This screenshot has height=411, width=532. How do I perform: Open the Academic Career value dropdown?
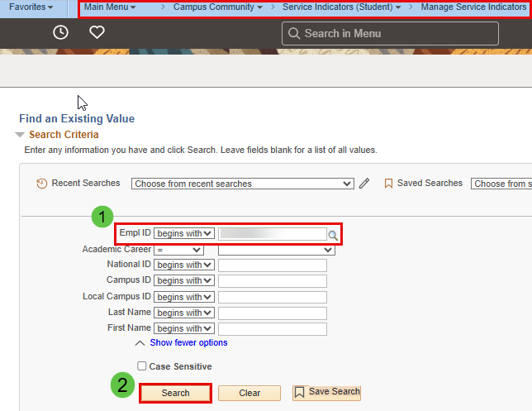click(x=277, y=250)
